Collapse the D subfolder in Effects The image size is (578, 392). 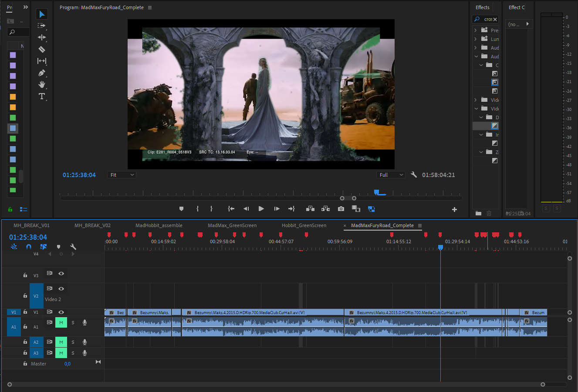481,117
